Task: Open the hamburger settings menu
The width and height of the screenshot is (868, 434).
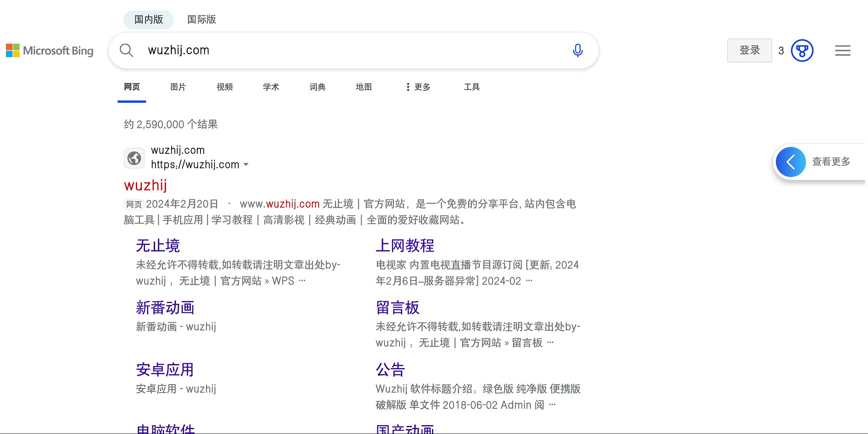Action: [x=842, y=51]
